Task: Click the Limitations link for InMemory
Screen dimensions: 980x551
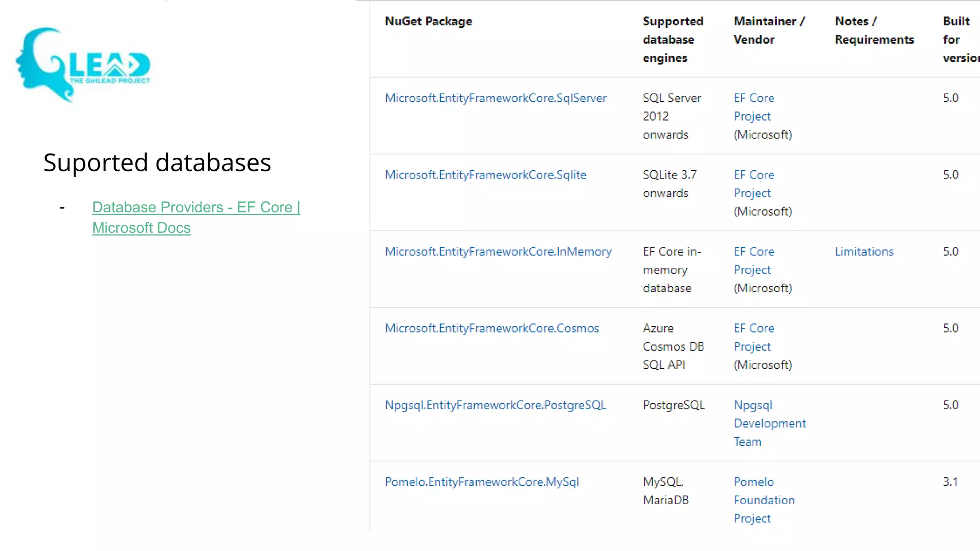Action: (864, 252)
